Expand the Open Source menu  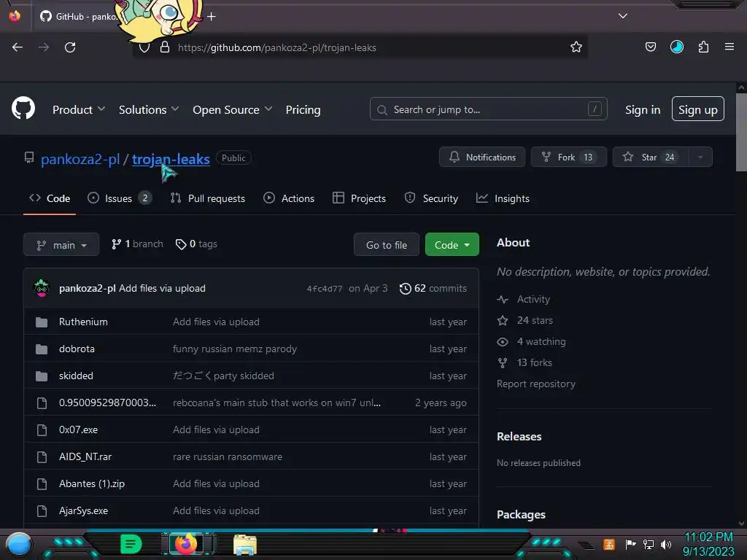[233, 109]
